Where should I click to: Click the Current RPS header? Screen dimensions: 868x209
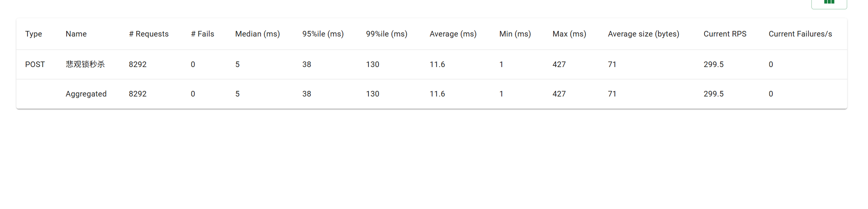point(725,34)
